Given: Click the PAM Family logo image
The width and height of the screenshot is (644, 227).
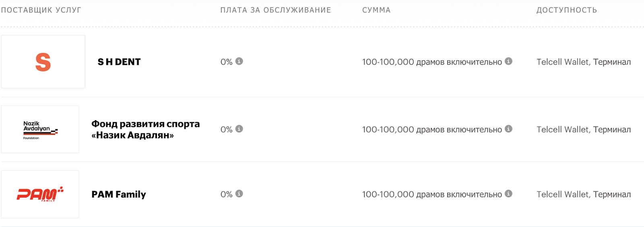Looking at the screenshot, I should pos(40,194).
